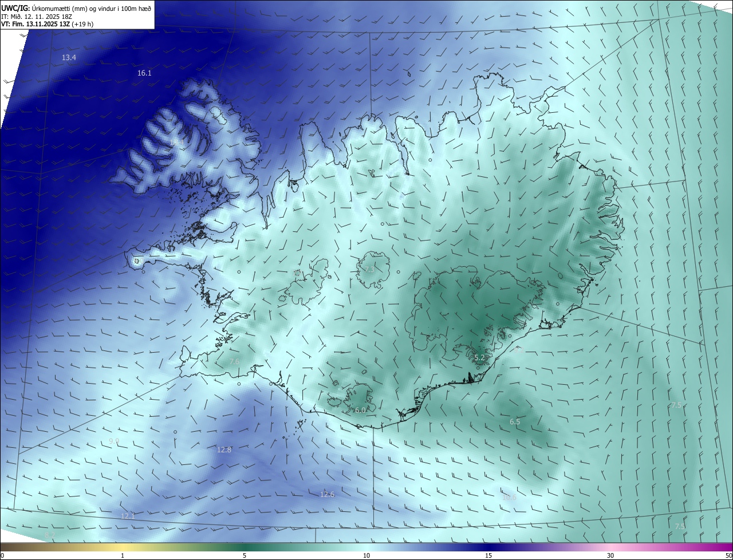Click the 13.4 value on the map

pos(69,58)
